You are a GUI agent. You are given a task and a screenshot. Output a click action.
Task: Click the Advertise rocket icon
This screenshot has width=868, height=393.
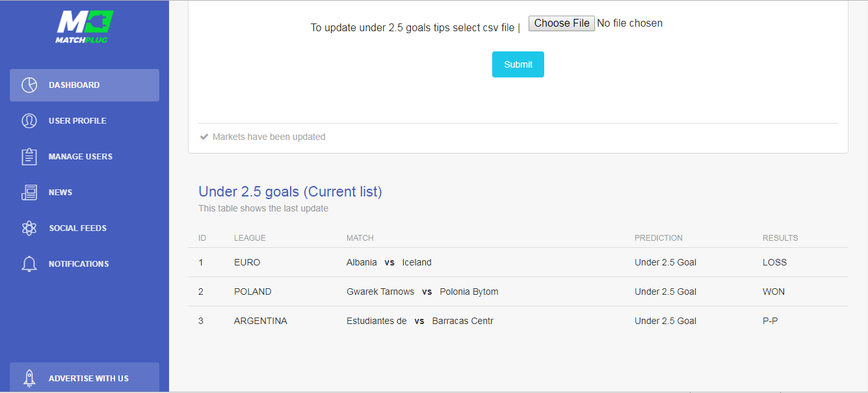click(x=29, y=378)
